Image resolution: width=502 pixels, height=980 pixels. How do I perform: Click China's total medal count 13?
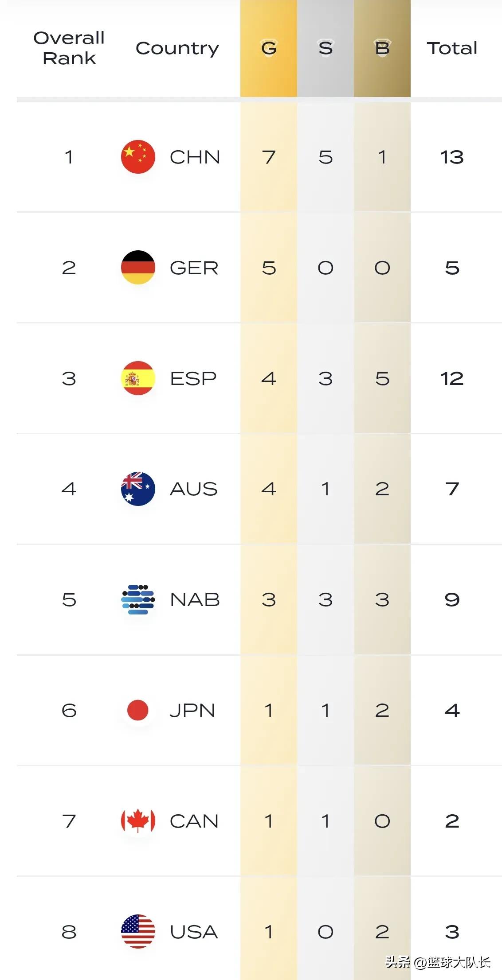pos(452,157)
